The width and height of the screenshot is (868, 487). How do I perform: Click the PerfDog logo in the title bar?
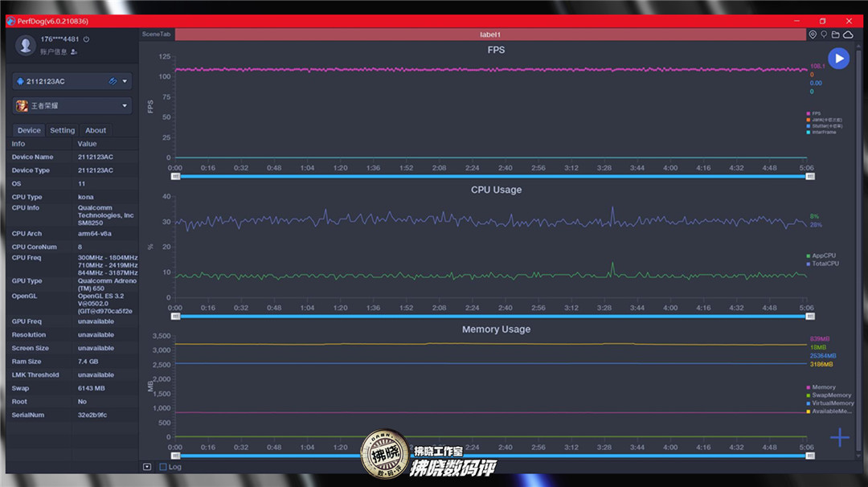[11, 21]
